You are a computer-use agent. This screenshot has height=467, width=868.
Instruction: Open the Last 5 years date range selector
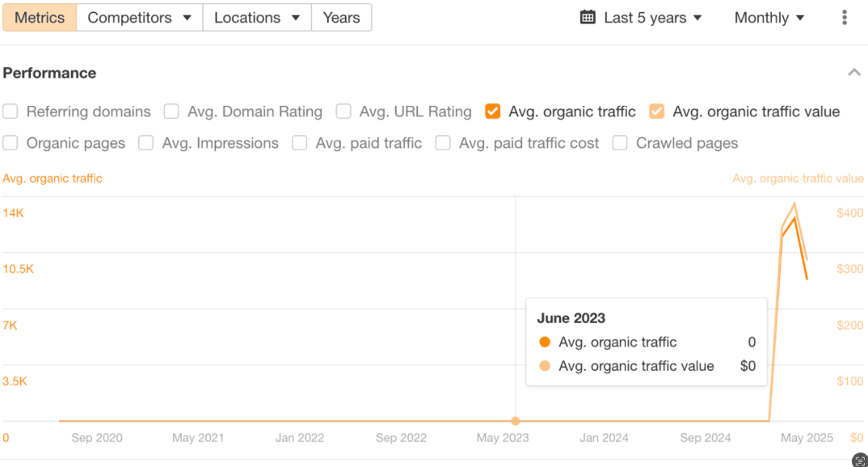click(645, 17)
